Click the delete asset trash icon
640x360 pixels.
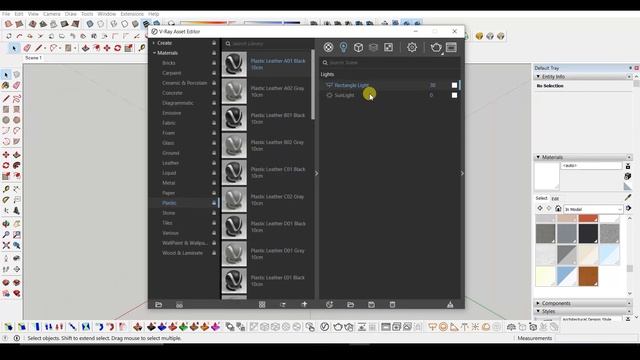click(x=392, y=304)
